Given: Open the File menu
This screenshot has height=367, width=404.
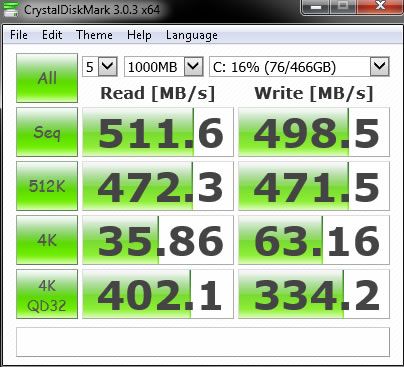Looking at the screenshot, I should tap(19, 35).
